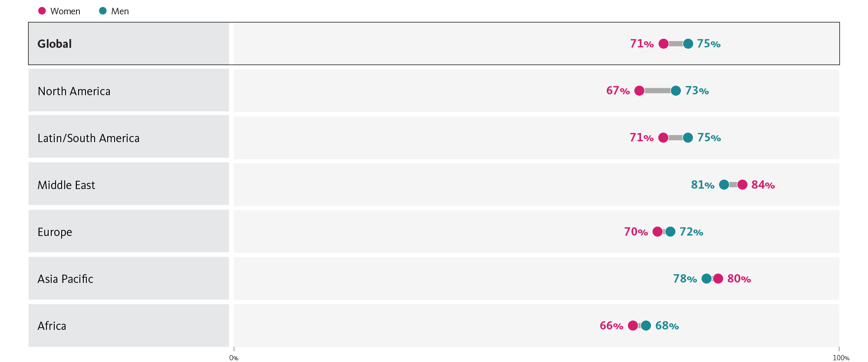The width and height of the screenshot is (868, 362).
Task: Select Middle East women 84% dot
Action: click(743, 185)
